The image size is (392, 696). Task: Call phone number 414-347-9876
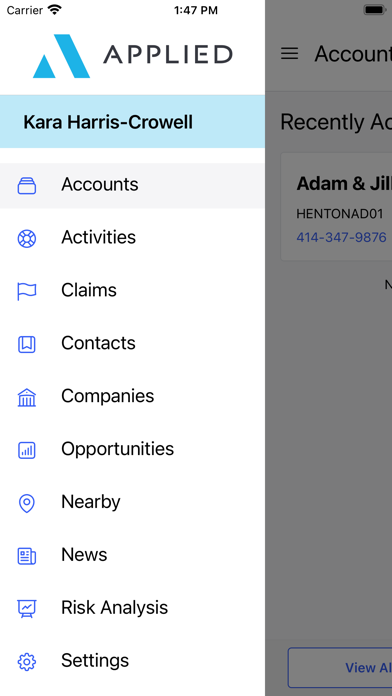pyautogui.click(x=341, y=237)
